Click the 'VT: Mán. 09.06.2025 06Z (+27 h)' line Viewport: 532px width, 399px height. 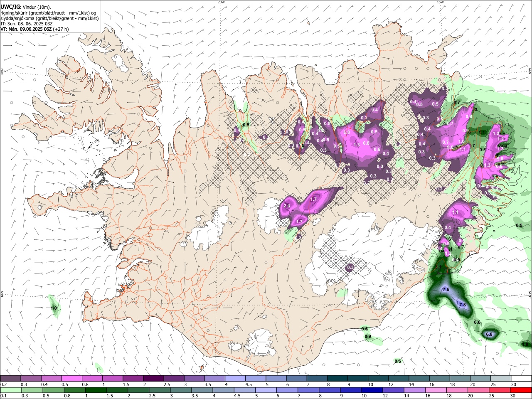click(x=34, y=29)
